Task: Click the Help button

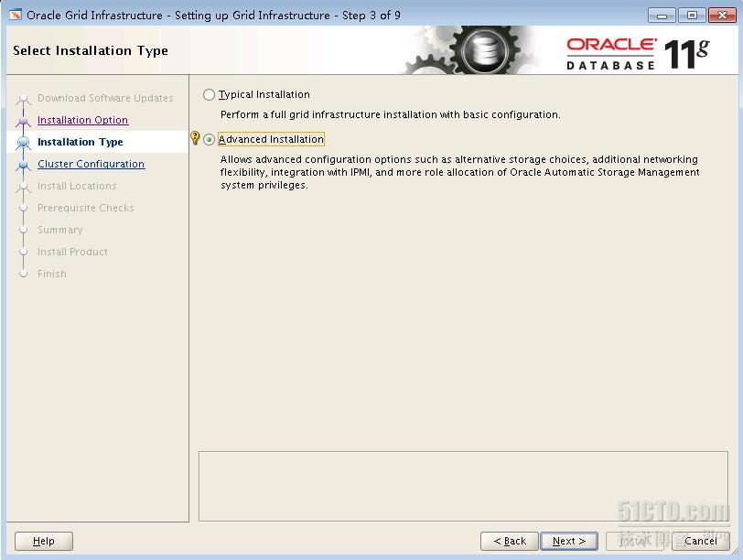Action: pos(44,541)
